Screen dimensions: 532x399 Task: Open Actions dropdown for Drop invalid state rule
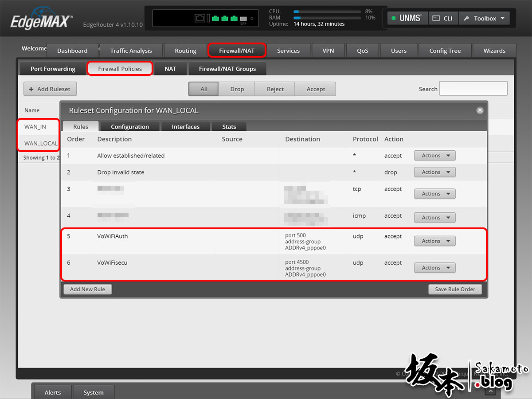coord(434,172)
